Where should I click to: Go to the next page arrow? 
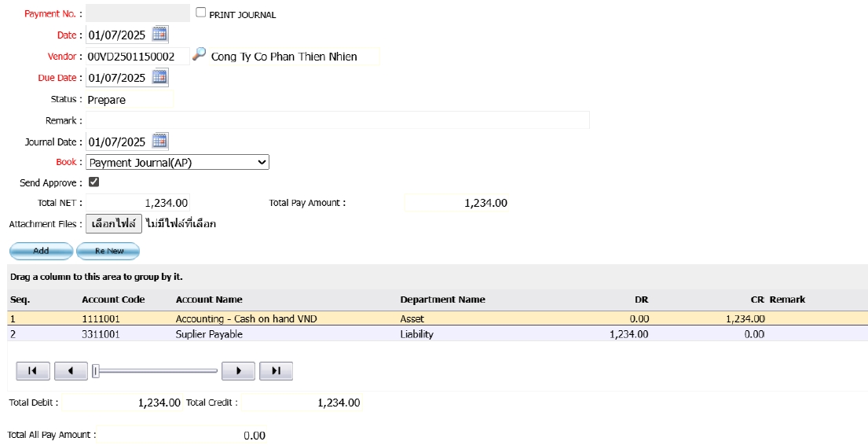pos(239,370)
